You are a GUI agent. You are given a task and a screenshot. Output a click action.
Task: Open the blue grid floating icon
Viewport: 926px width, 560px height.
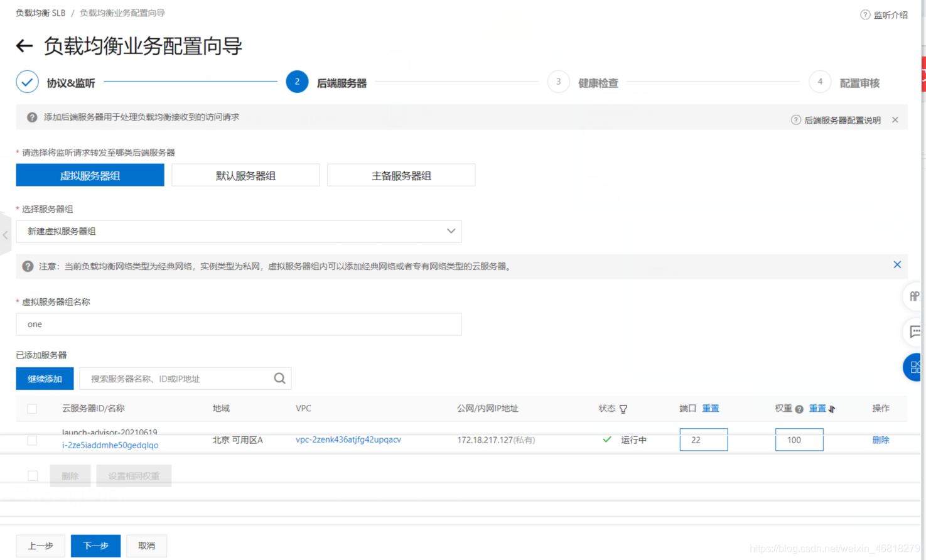pyautogui.click(x=914, y=367)
